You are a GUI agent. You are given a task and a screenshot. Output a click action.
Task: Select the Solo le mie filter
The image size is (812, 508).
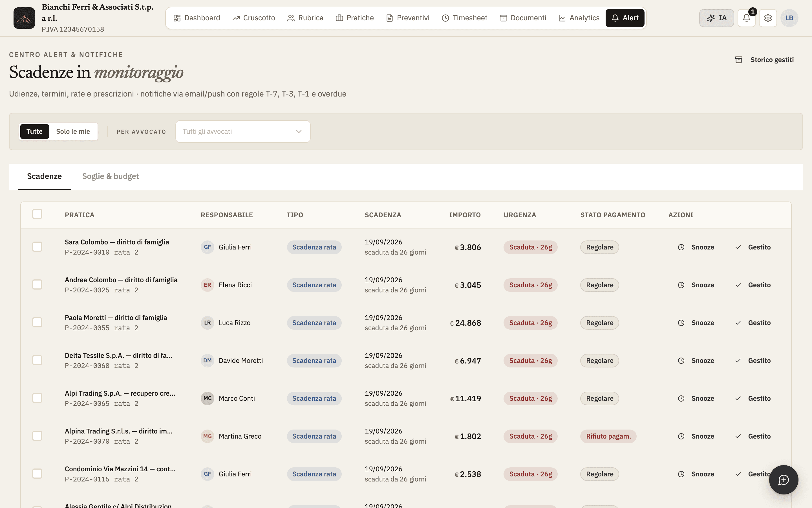pos(73,131)
